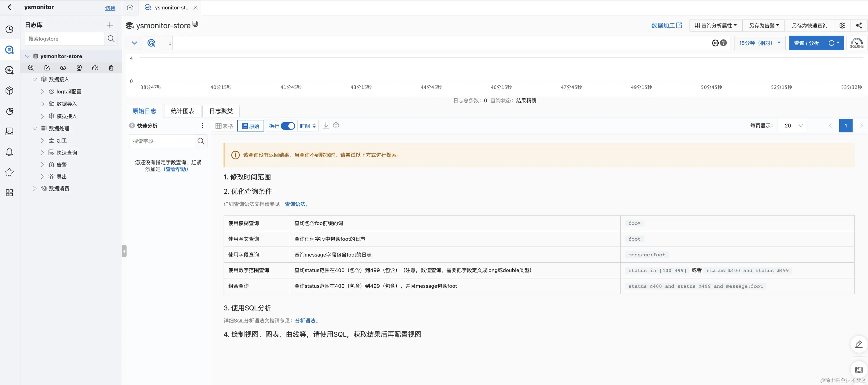Screen dimensions: 868x385
Task: Switch to 表格 table display mode
Action: (224, 126)
